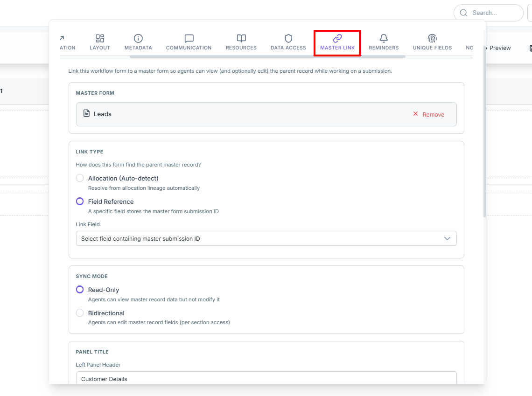Select the Read-Only sync mode

(x=80, y=290)
